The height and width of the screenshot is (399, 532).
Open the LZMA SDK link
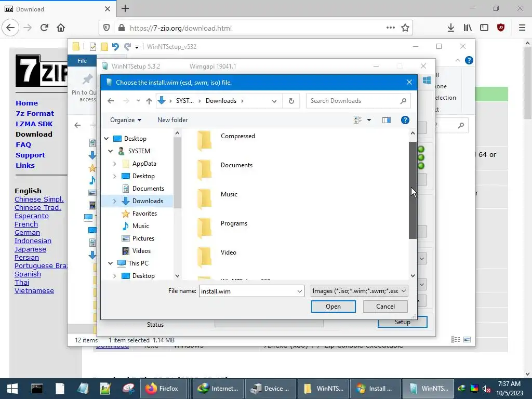(x=34, y=124)
